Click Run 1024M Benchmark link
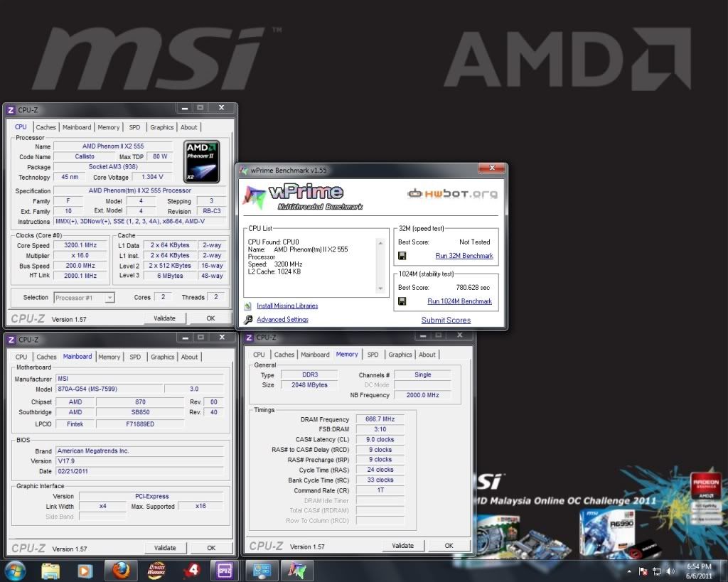This screenshot has width=728, height=582. tap(459, 301)
